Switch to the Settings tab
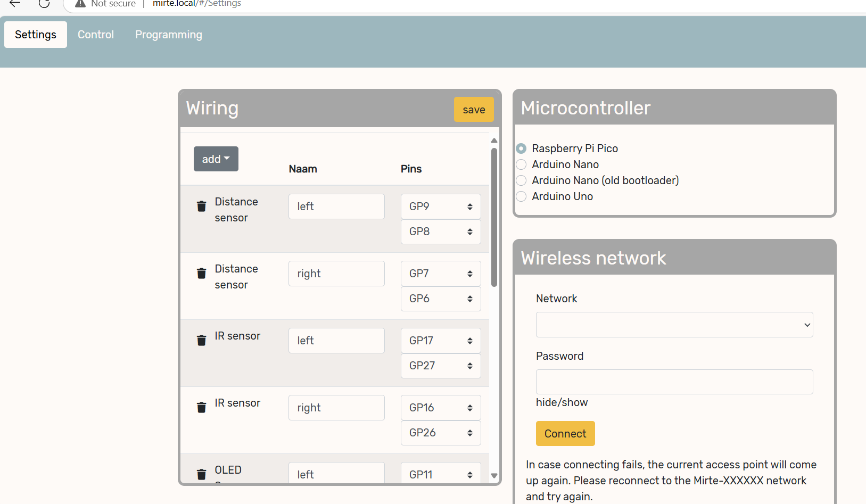This screenshot has width=866, height=504. pyautogui.click(x=36, y=35)
